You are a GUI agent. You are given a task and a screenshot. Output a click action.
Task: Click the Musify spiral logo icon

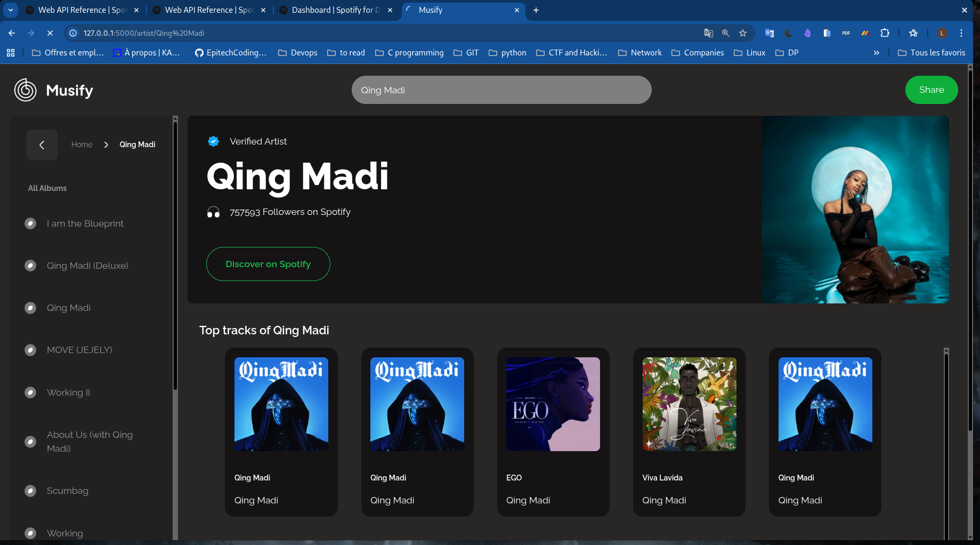point(25,90)
